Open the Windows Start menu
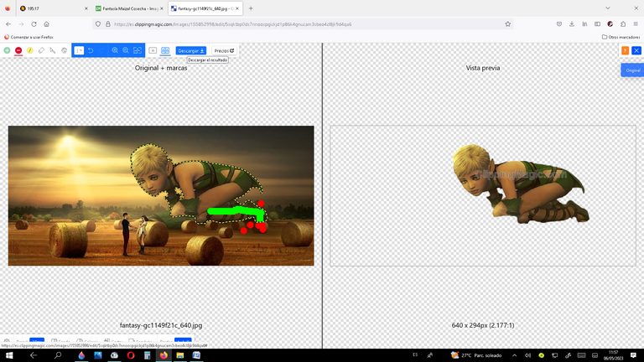 pyautogui.click(x=8, y=355)
